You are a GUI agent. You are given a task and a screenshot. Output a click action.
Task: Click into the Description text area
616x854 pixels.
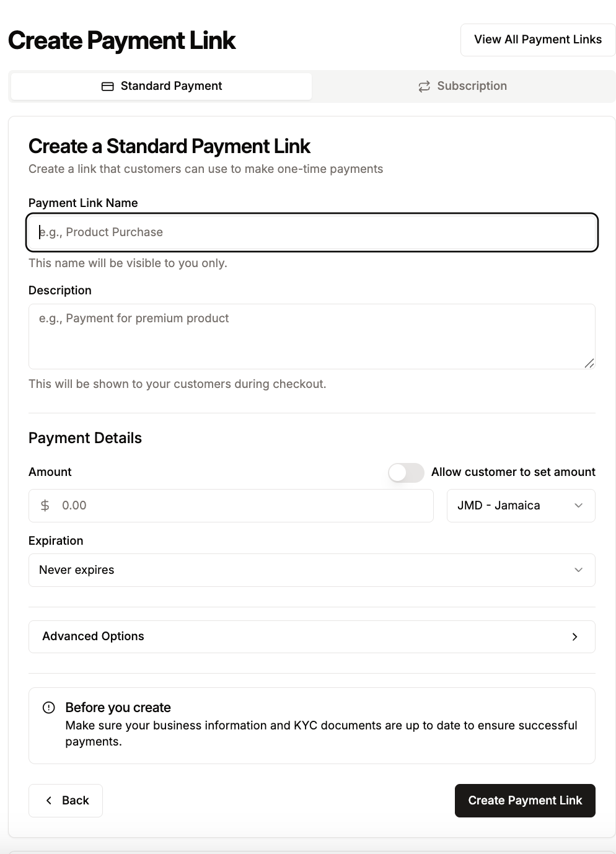coord(312,337)
